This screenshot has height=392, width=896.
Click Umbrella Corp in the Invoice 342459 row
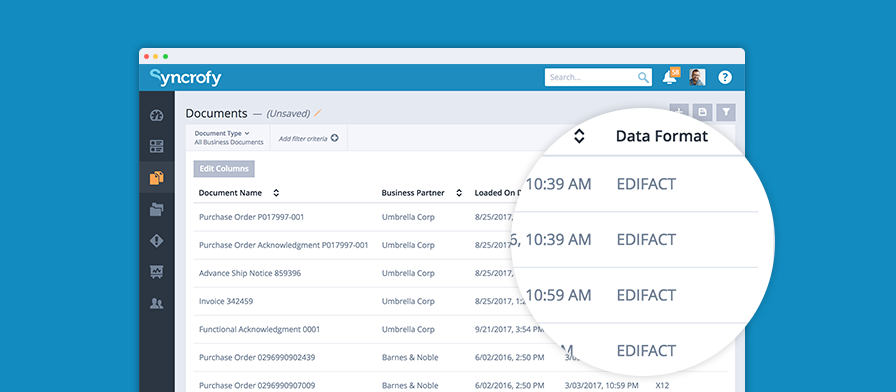click(408, 301)
